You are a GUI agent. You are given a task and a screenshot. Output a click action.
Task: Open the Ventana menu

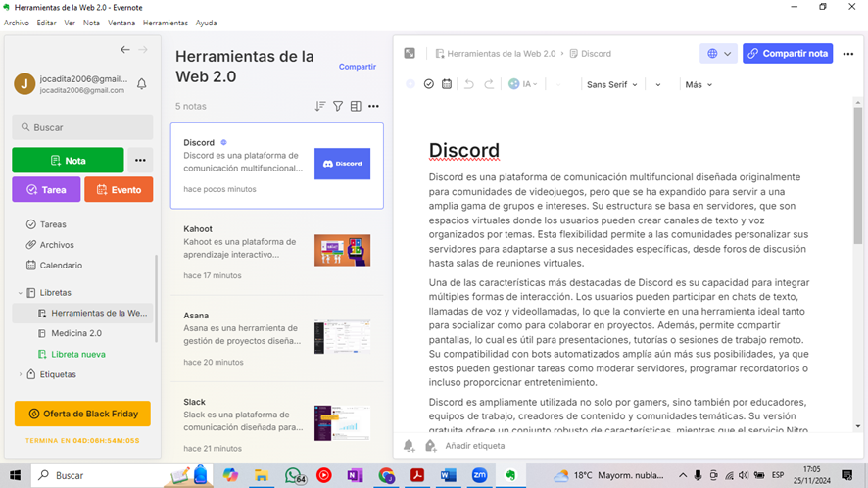pyautogui.click(x=121, y=23)
